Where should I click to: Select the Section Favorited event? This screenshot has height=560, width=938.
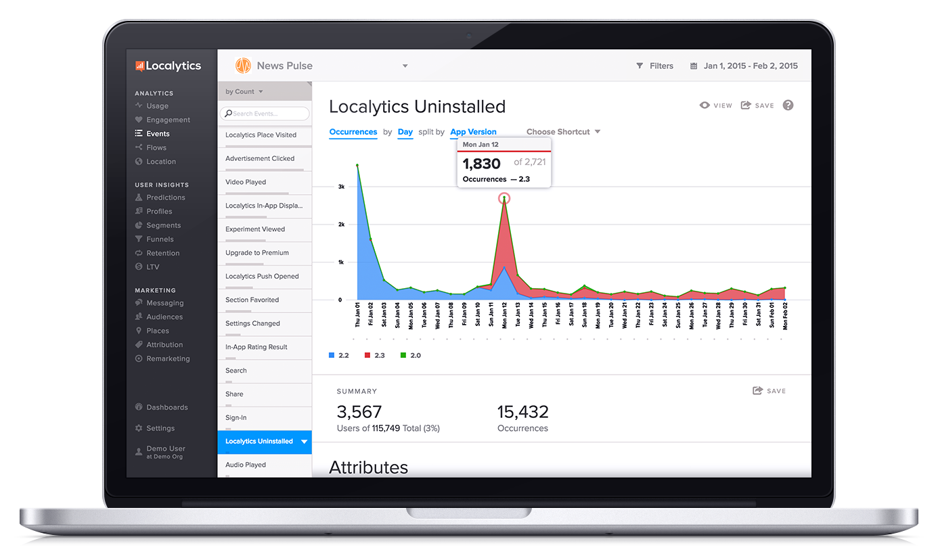point(265,300)
